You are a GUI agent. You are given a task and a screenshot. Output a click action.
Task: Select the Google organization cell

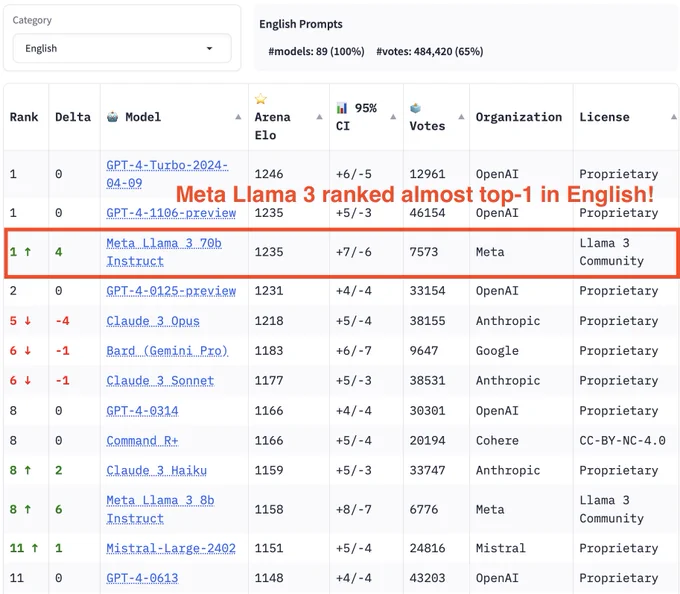coord(497,351)
